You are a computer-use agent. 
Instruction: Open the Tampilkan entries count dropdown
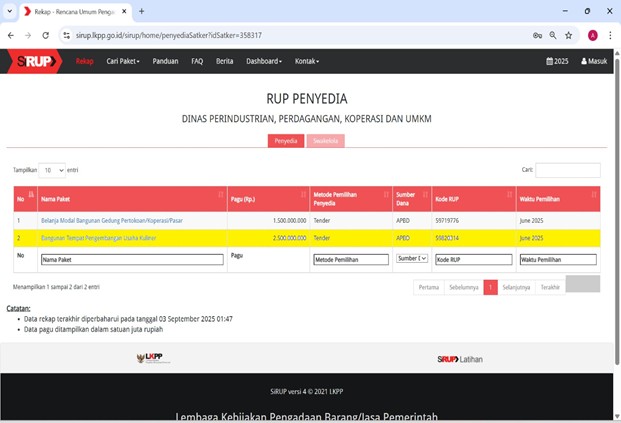click(52, 170)
